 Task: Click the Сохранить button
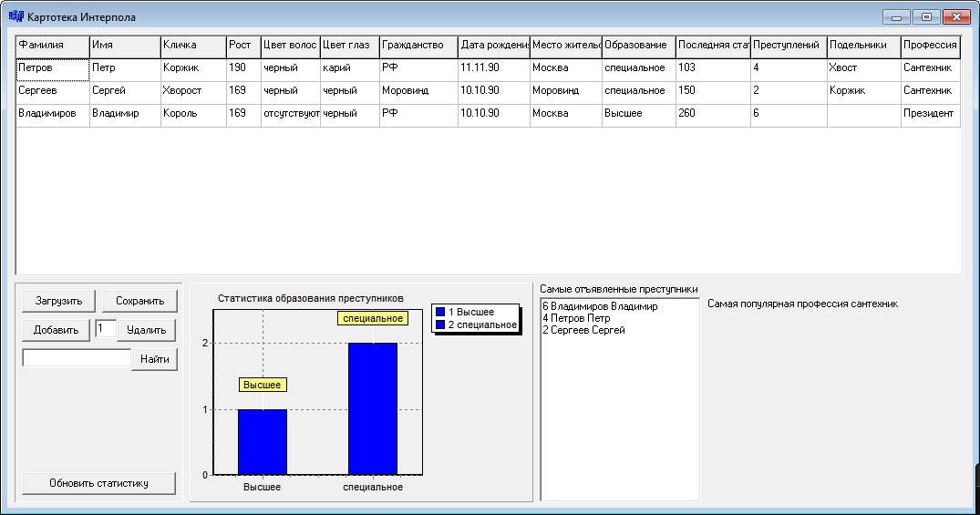click(140, 301)
